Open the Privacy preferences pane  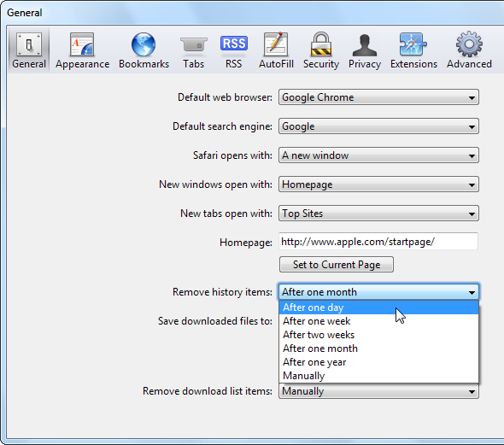(x=365, y=50)
